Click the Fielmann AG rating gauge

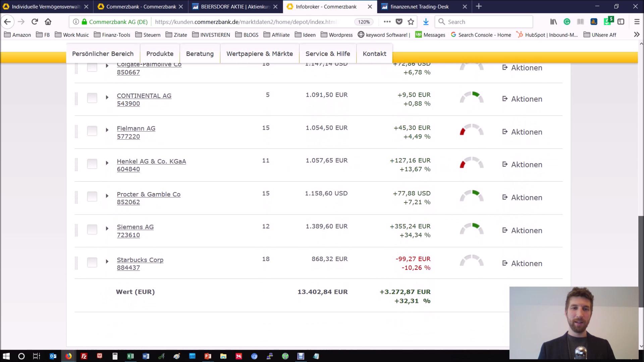472,130
